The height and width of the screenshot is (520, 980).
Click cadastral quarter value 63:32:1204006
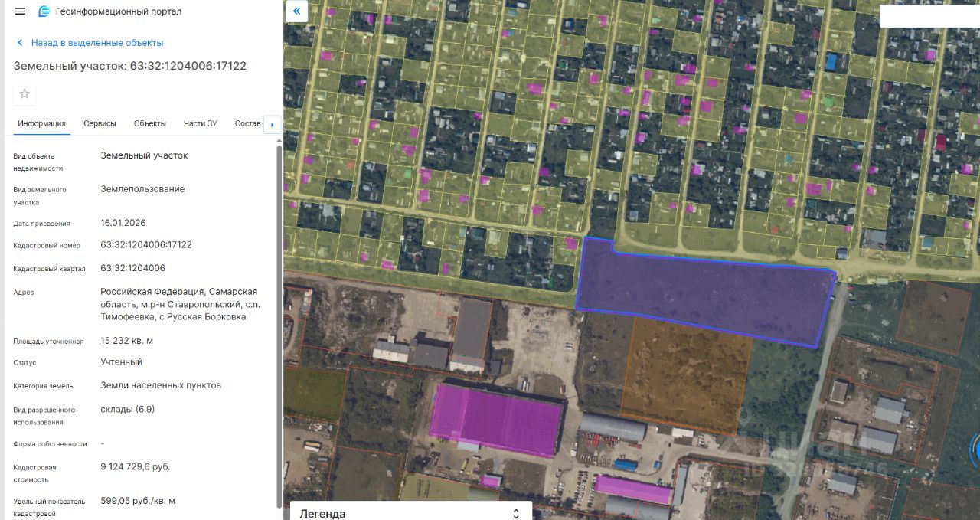(x=132, y=268)
